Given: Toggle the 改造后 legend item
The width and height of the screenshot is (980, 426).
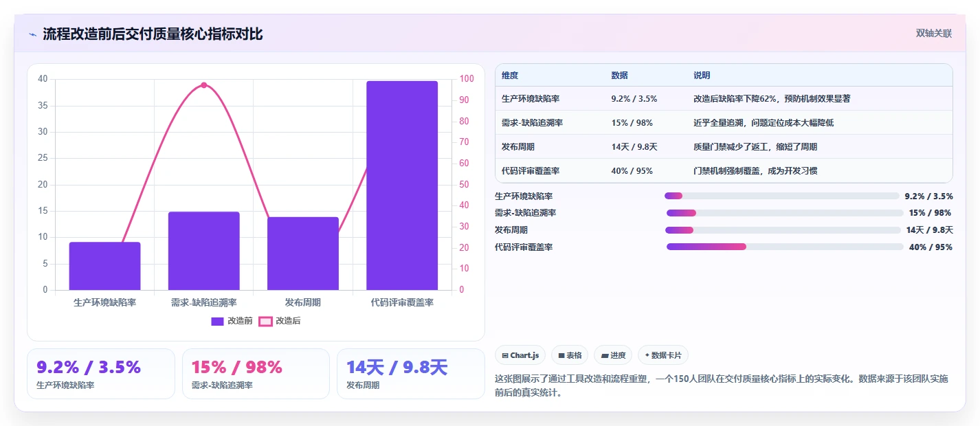Looking at the screenshot, I should pyautogui.click(x=280, y=321).
